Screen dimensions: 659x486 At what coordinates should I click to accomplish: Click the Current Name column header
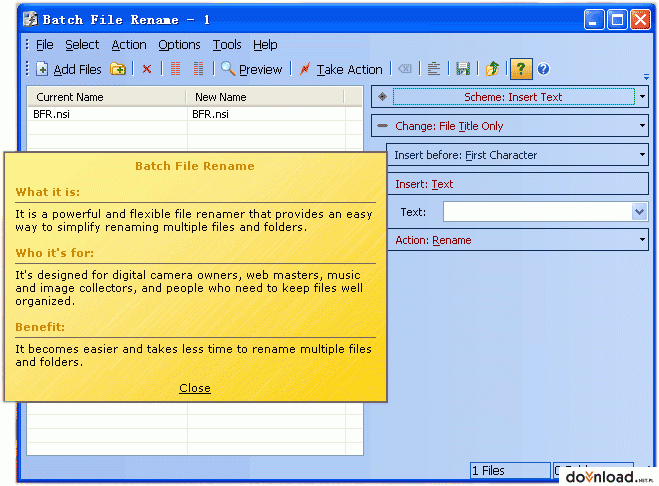pyautogui.click(x=107, y=97)
